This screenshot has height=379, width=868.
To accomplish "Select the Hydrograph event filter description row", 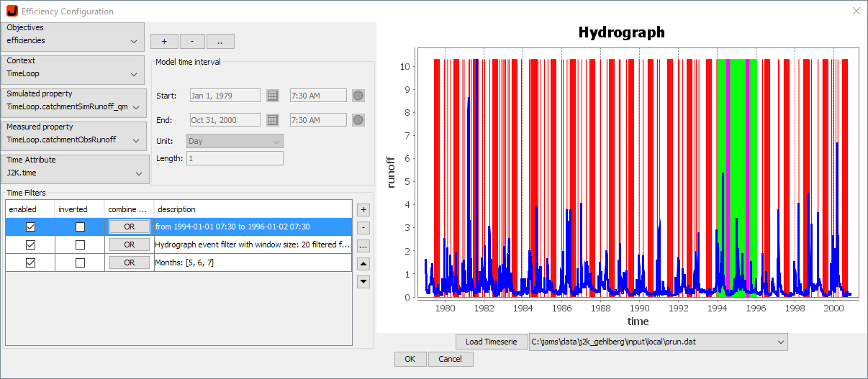I will (x=253, y=245).
